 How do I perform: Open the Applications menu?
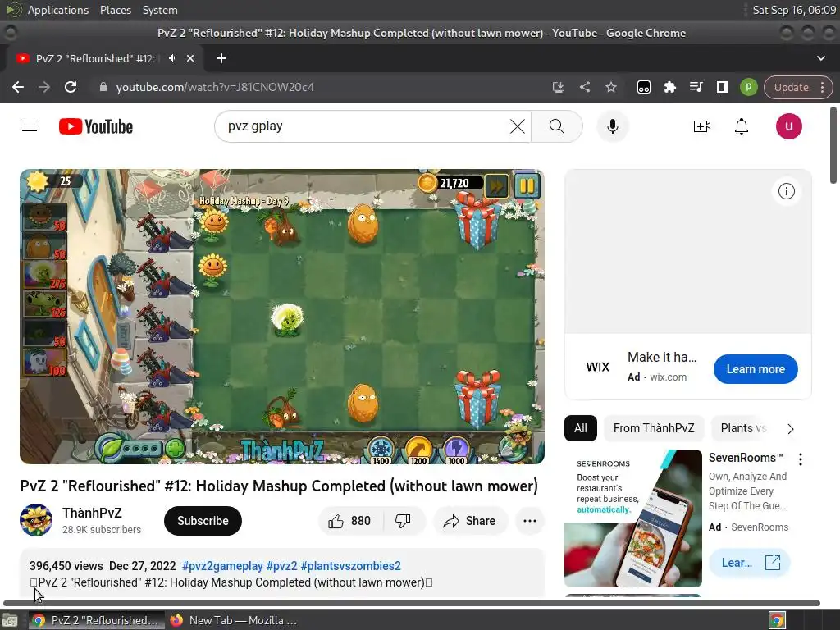click(x=58, y=10)
